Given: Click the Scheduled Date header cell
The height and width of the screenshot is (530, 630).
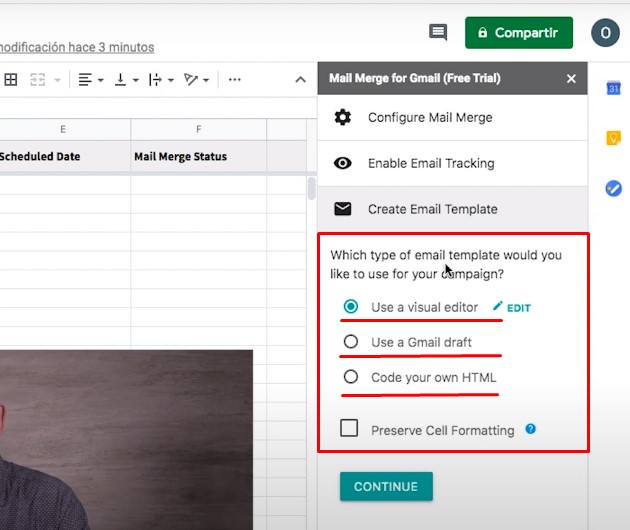Looking at the screenshot, I should tap(63, 156).
